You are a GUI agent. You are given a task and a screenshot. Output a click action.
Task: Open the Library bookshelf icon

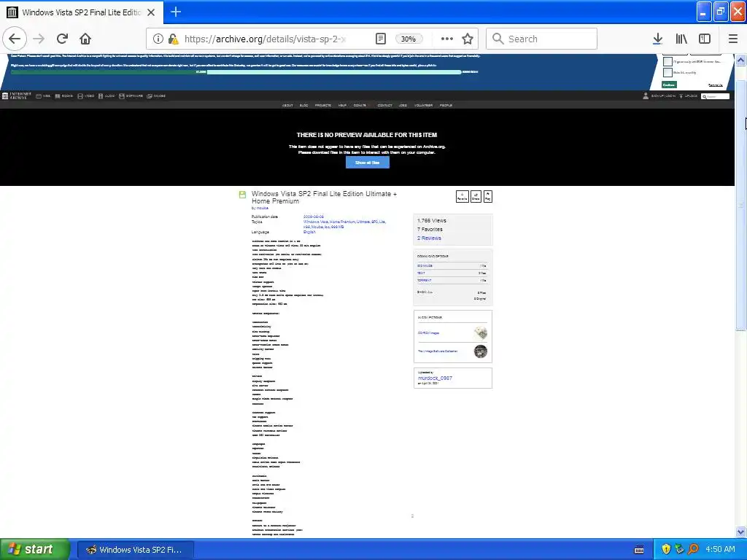click(x=681, y=39)
